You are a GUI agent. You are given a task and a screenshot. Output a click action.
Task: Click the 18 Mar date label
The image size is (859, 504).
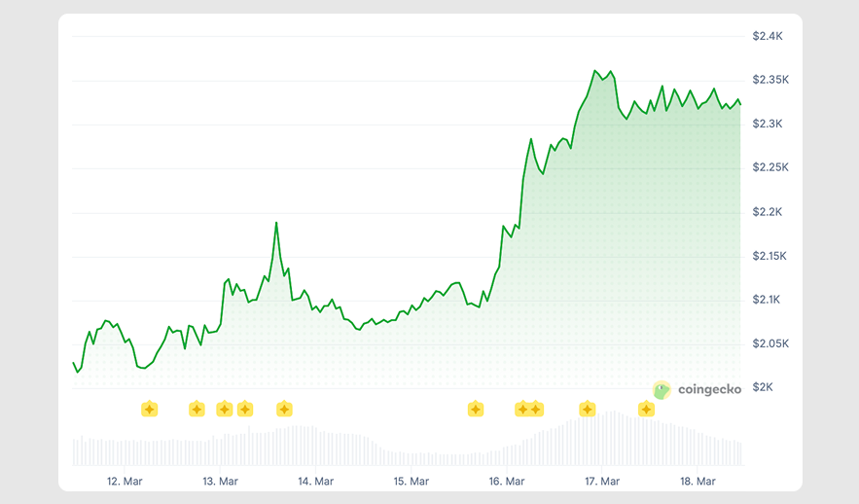pyautogui.click(x=698, y=481)
